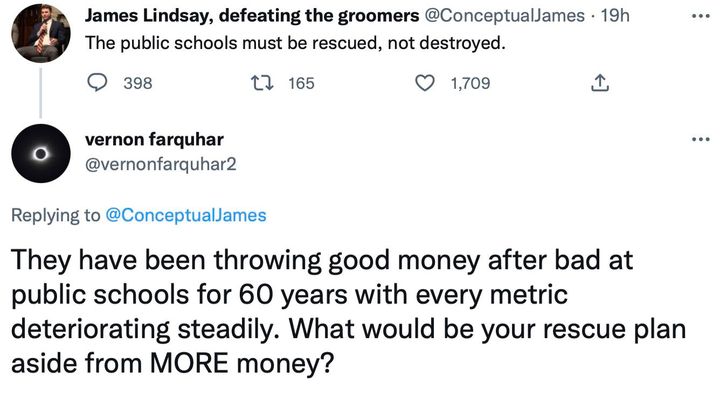Click @ConceptualJames in Replying to line

186,215
